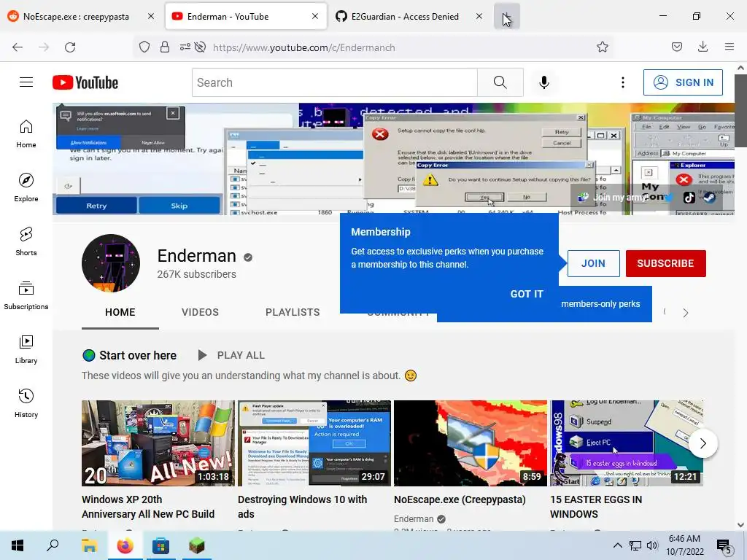The height and width of the screenshot is (560, 747).
Task: Select the channel HOME tab
Action: pos(120,312)
